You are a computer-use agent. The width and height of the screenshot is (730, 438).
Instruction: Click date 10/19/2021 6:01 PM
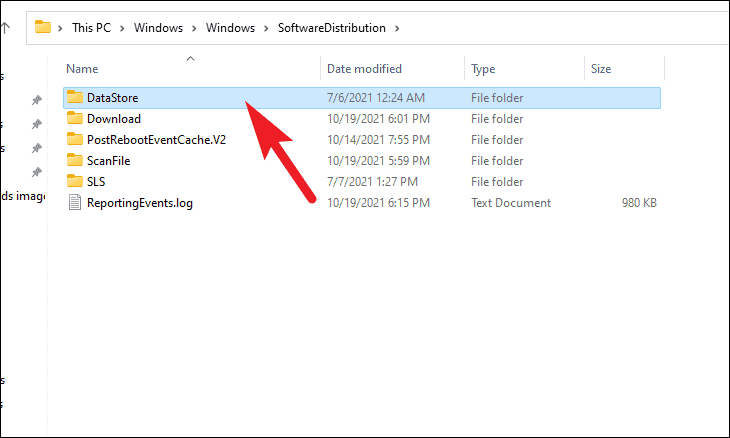pos(378,119)
